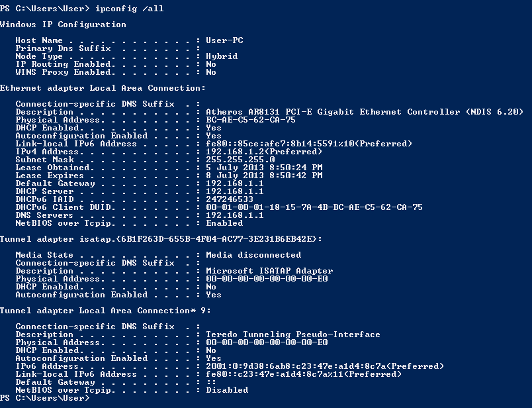Click the Hybrid node type value
This screenshot has width=532, height=408.
pos(222,56)
